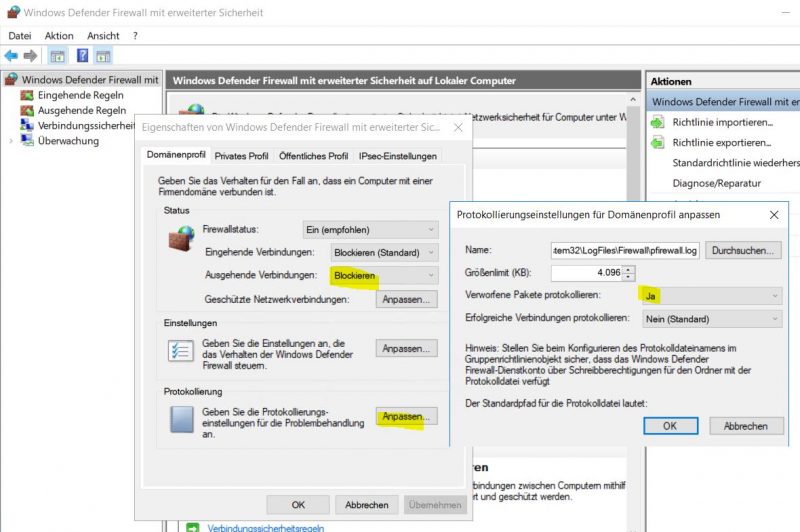This screenshot has width=800, height=532.
Task: Click Durchsuchen to browse log file
Action: click(x=743, y=250)
